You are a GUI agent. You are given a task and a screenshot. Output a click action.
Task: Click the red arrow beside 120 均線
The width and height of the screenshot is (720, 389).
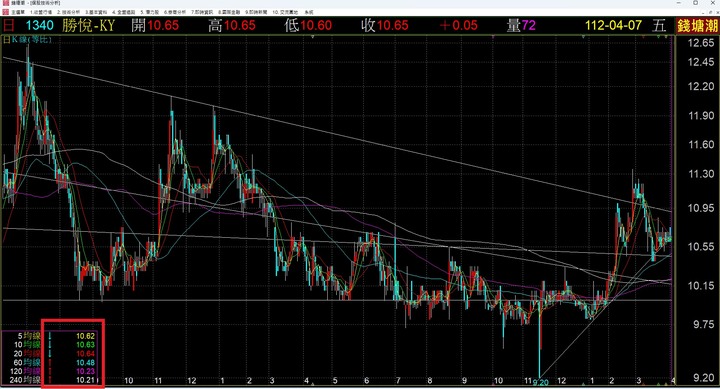pos(49,371)
